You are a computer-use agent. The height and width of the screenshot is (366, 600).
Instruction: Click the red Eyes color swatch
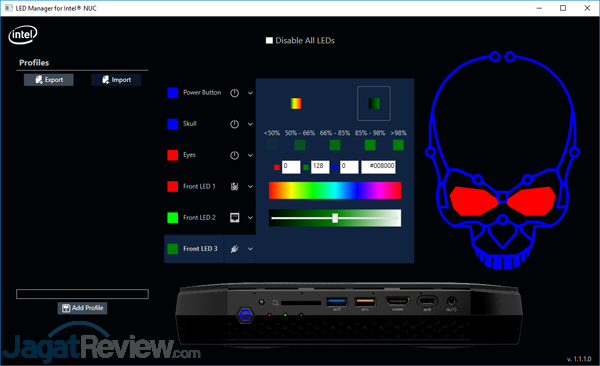pyautogui.click(x=173, y=155)
